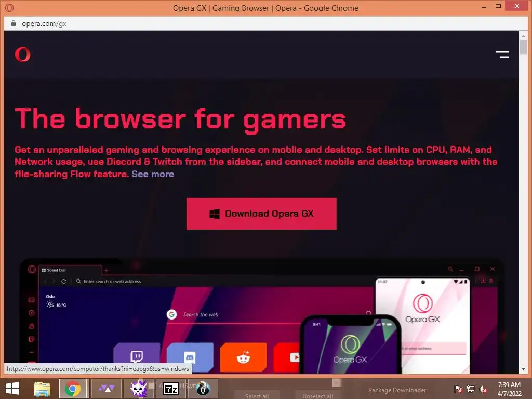Click the Google Chrome taskbar icon
532x399 pixels.
click(73, 389)
